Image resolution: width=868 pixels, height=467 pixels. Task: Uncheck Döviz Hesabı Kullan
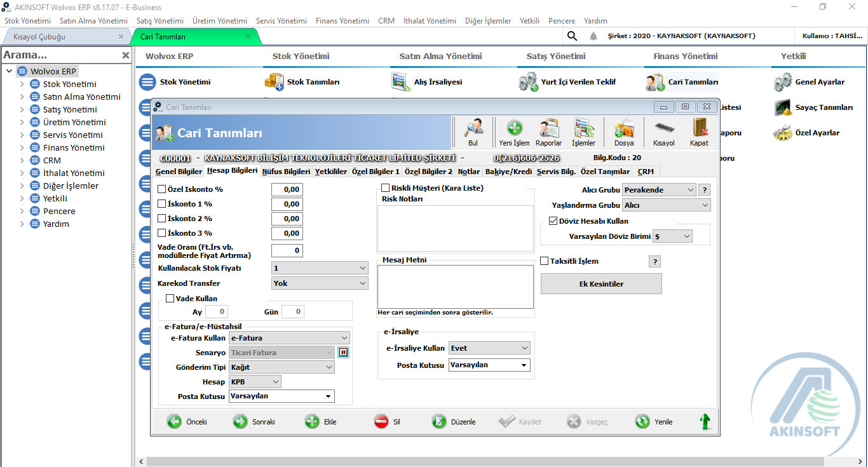(x=552, y=221)
